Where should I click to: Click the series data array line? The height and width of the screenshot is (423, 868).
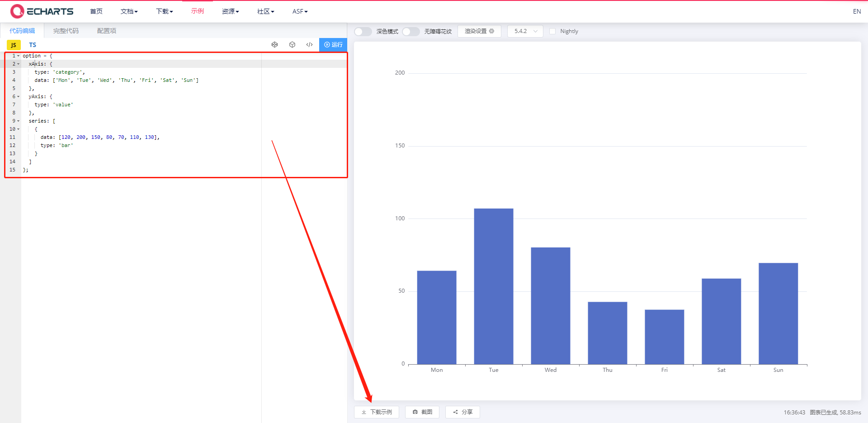click(100, 137)
